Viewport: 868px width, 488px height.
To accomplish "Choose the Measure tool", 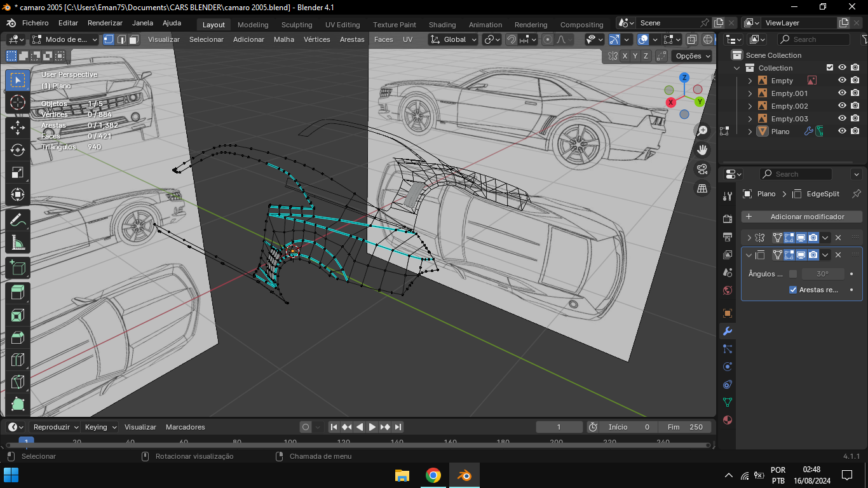I will click(18, 243).
